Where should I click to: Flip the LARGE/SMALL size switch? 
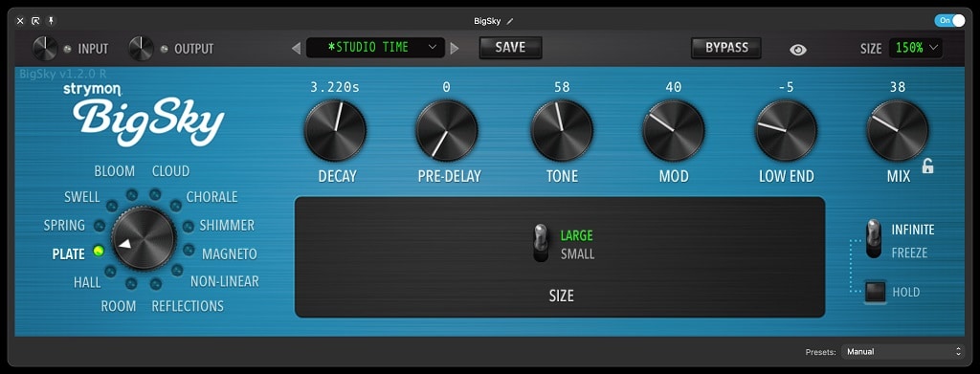point(541,243)
